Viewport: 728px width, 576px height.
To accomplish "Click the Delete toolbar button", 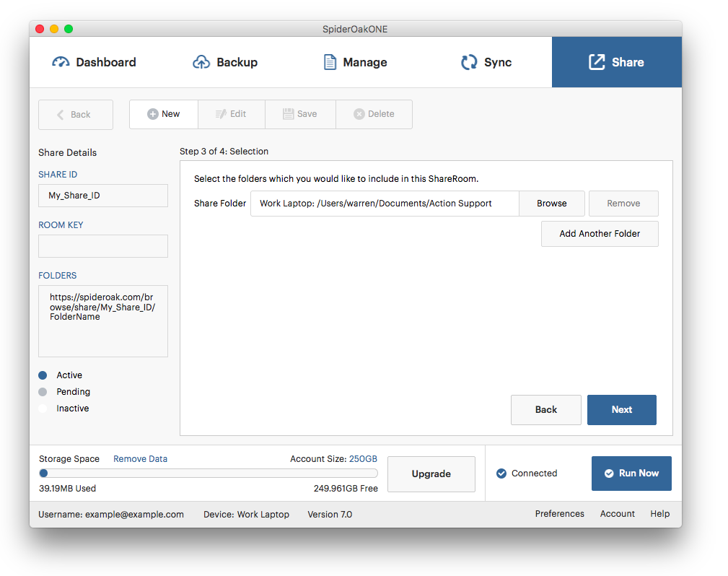I will 374,114.
